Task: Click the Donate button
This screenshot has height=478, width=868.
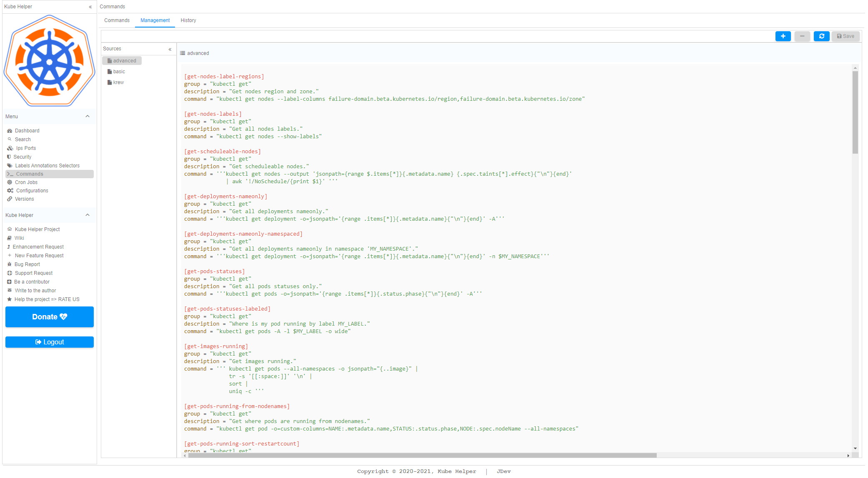Action: [49, 317]
